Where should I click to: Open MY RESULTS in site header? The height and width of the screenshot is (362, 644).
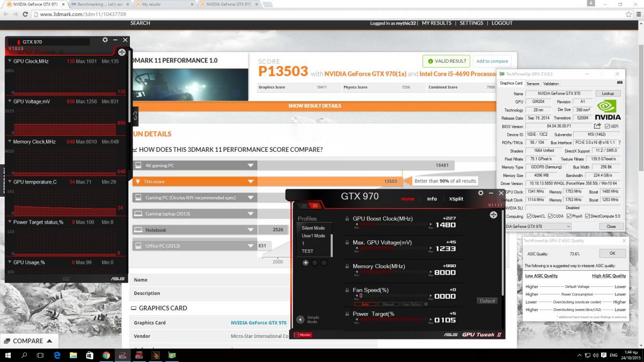coord(436,23)
